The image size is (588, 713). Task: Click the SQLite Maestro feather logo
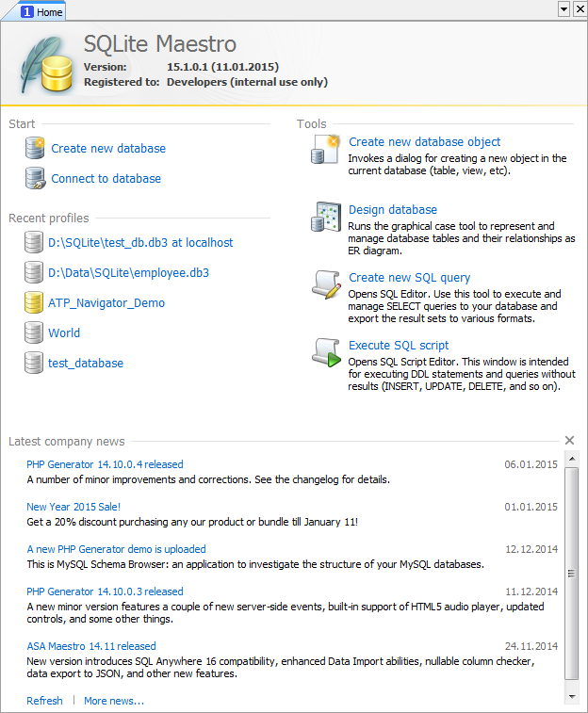click(x=46, y=64)
